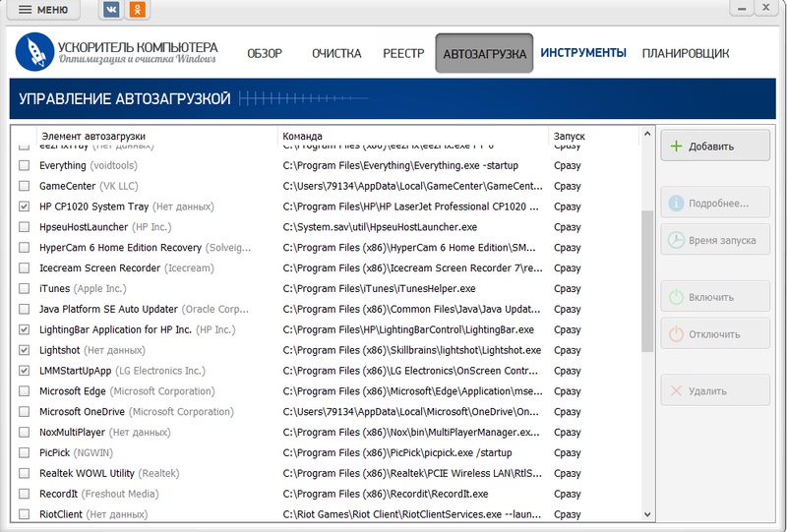
Task: Enable the iTunes startup checkbox
Action: click(x=25, y=289)
